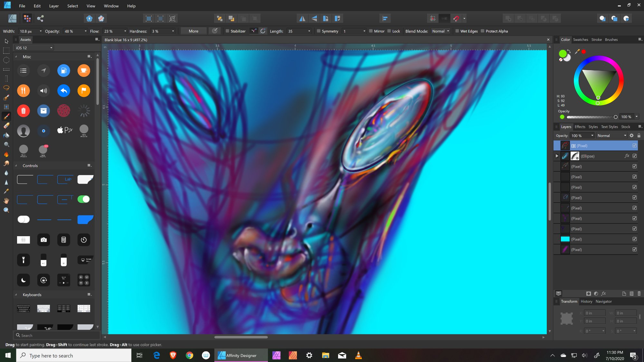
Task: Enable the Wet Edges checkbox
Action: [457, 31]
